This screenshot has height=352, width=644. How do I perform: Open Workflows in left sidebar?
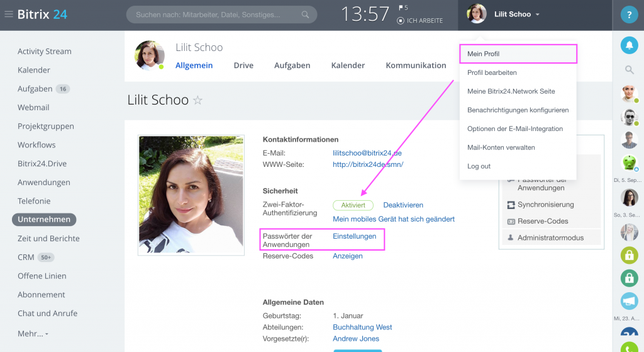point(36,145)
